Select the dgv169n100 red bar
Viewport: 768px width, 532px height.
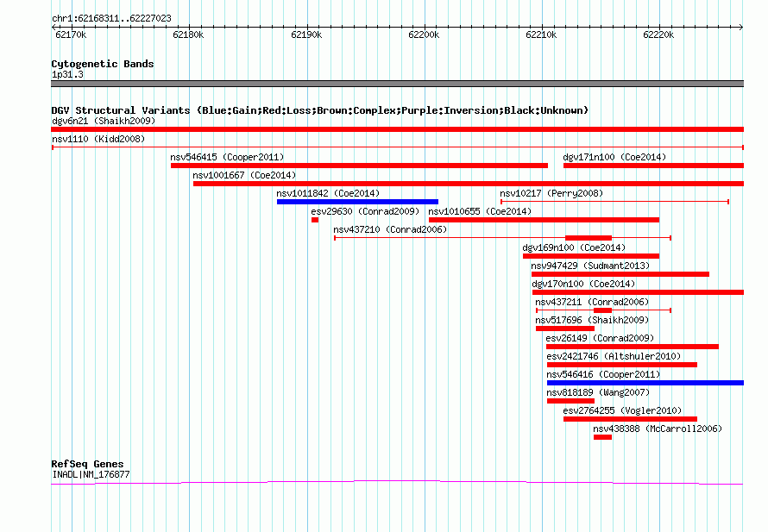pos(591,256)
